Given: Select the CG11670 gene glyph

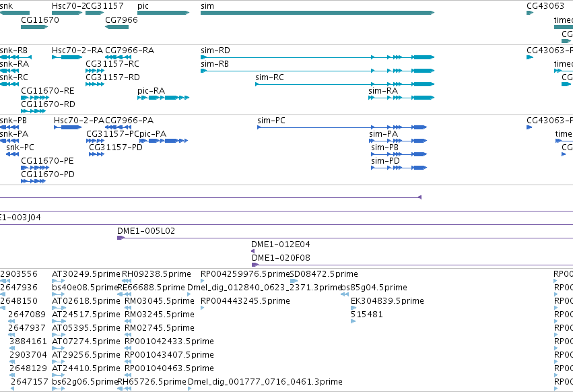Looking at the screenshot, I should tap(34, 27).
